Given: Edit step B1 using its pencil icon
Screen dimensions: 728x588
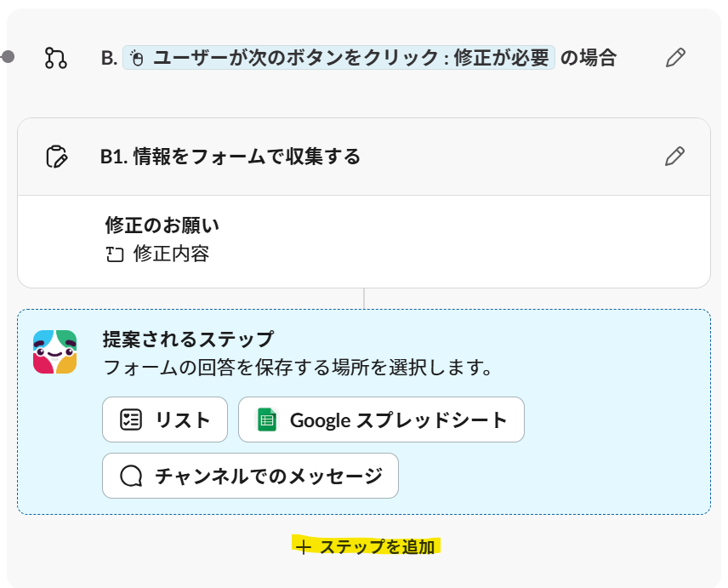Looking at the screenshot, I should (674, 156).
